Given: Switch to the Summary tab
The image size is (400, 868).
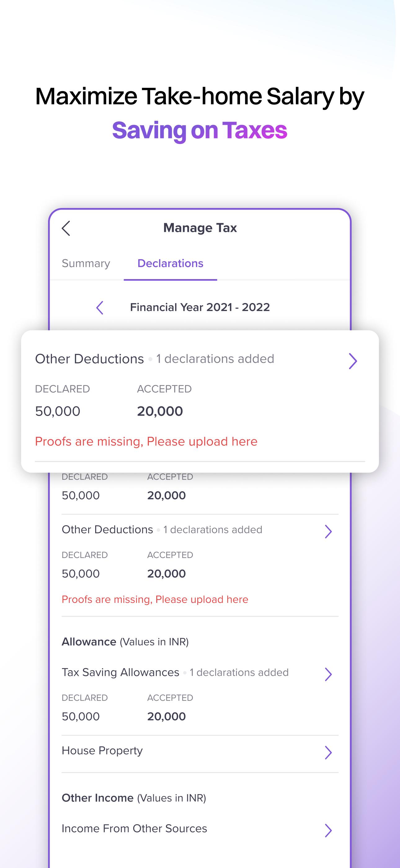Looking at the screenshot, I should [86, 263].
